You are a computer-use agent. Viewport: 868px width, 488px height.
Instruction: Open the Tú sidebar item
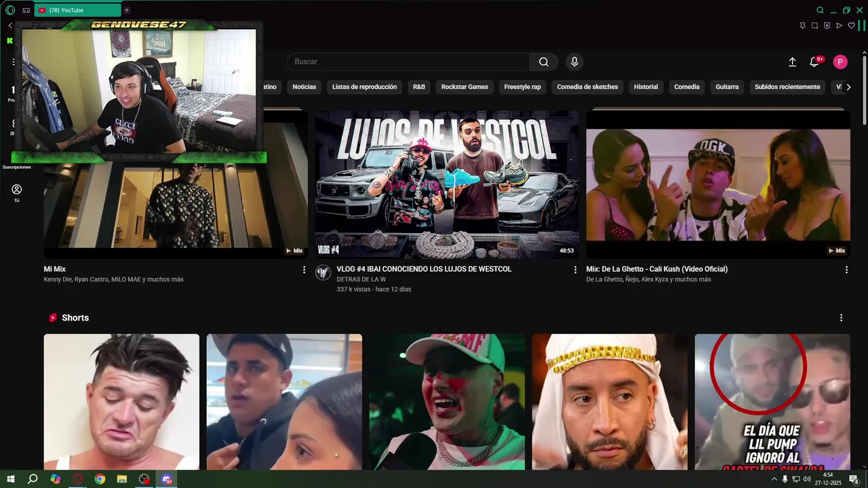tap(16, 193)
